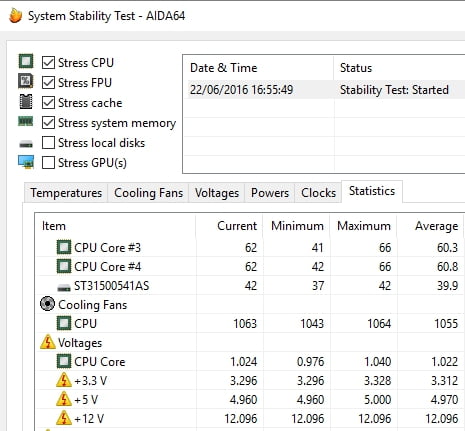Select the CPU Core #3 row label
The image size is (465, 431).
pos(107,248)
